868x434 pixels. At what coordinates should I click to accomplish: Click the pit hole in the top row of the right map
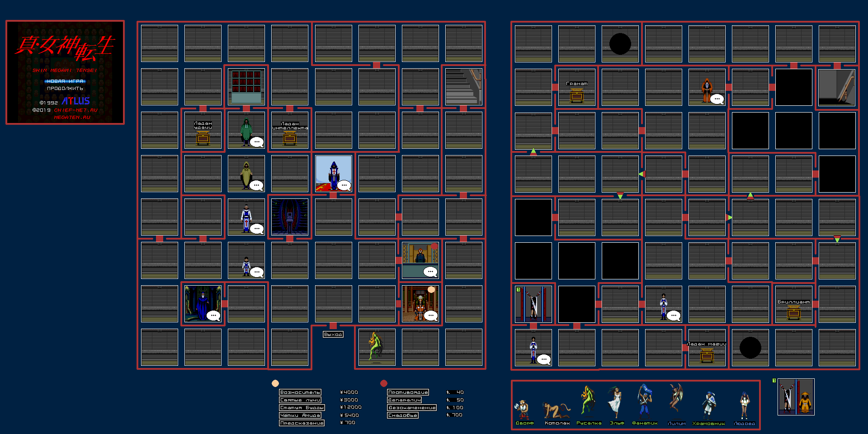(x=620, y=44)
